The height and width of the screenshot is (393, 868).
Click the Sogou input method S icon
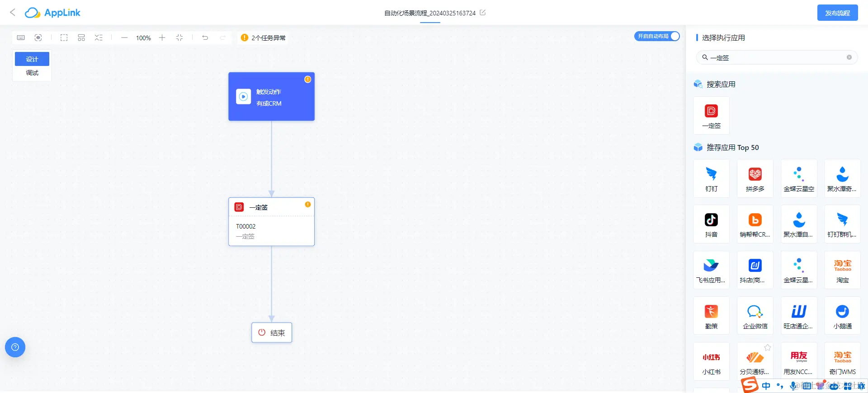[x=750, y=385]
